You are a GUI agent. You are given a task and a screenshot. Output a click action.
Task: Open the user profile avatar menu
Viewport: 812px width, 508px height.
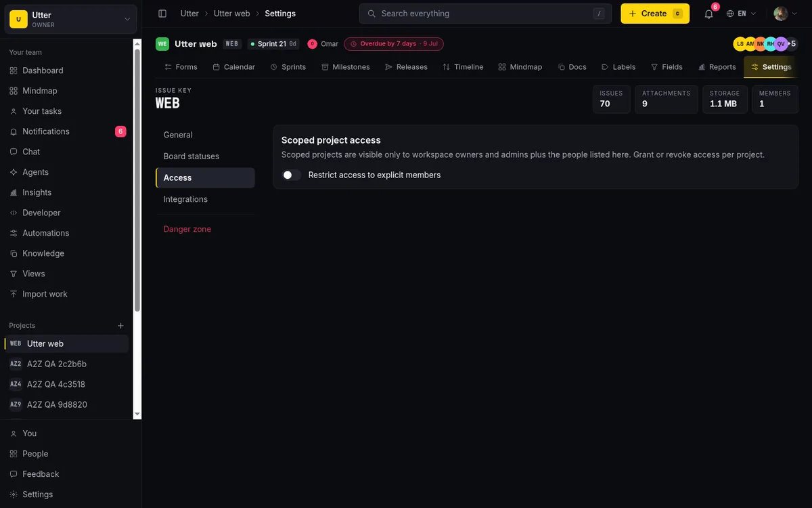tap(786, 14)
